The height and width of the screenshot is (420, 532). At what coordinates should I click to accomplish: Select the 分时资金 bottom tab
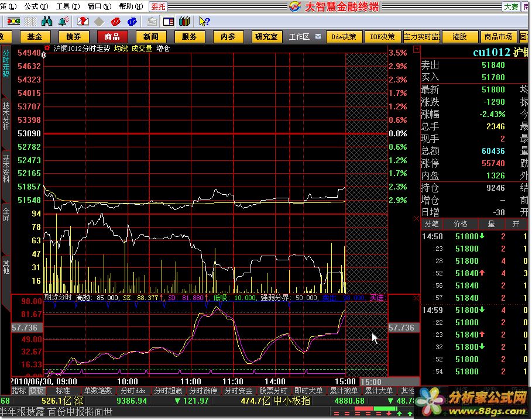coord(238,391)
